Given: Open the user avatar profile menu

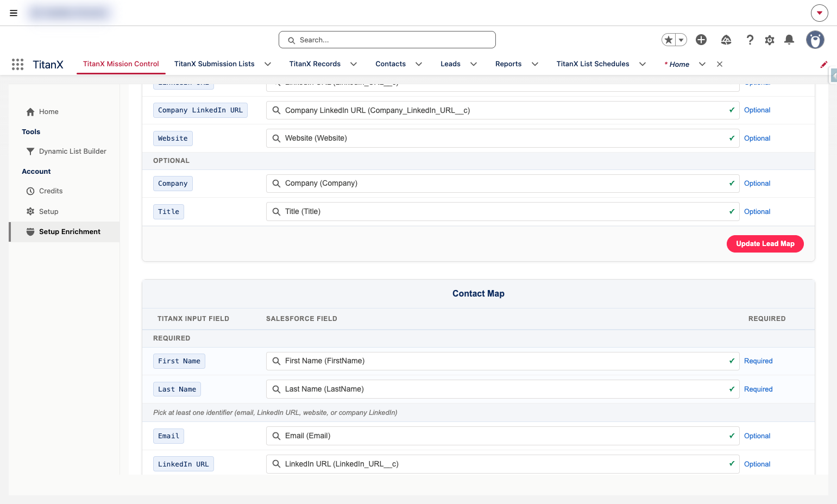Looking at the screenshot, I should (x=815, y=40).
